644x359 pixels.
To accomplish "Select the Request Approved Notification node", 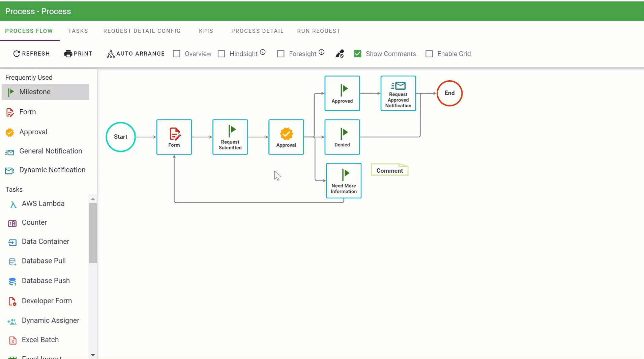I will [x=398, y=93].
